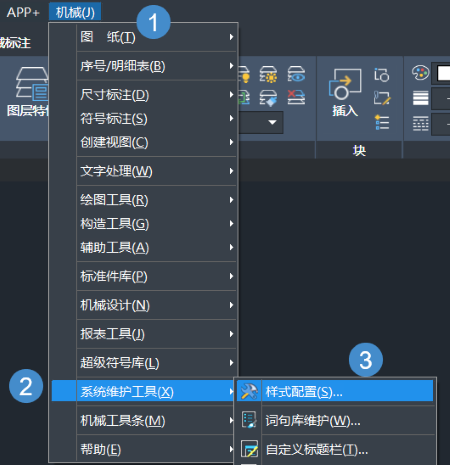The image size is (450, 465).
Task: Toggle the layer visibility eye icon
Action: 296,74
